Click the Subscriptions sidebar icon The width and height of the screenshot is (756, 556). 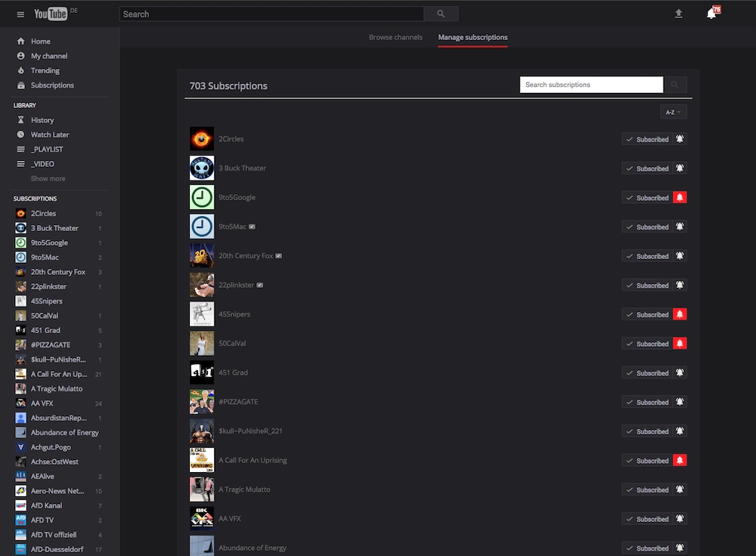pos(20,85)
